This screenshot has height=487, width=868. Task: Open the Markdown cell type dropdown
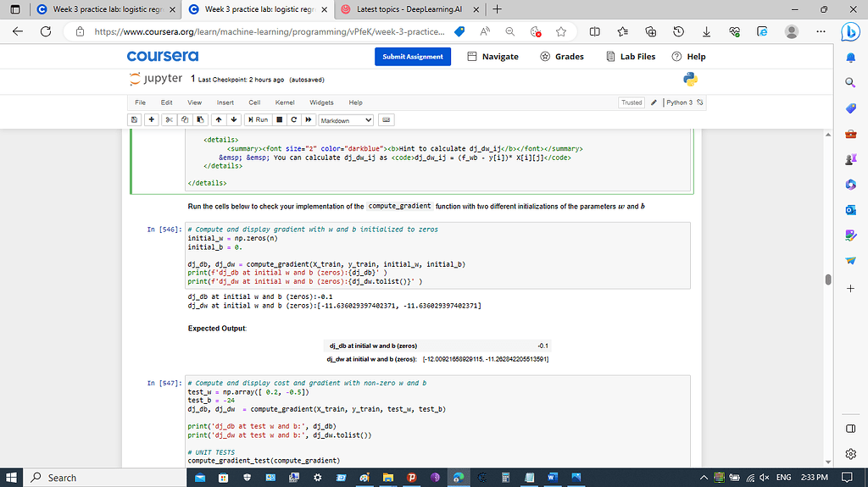pos(346,120)
